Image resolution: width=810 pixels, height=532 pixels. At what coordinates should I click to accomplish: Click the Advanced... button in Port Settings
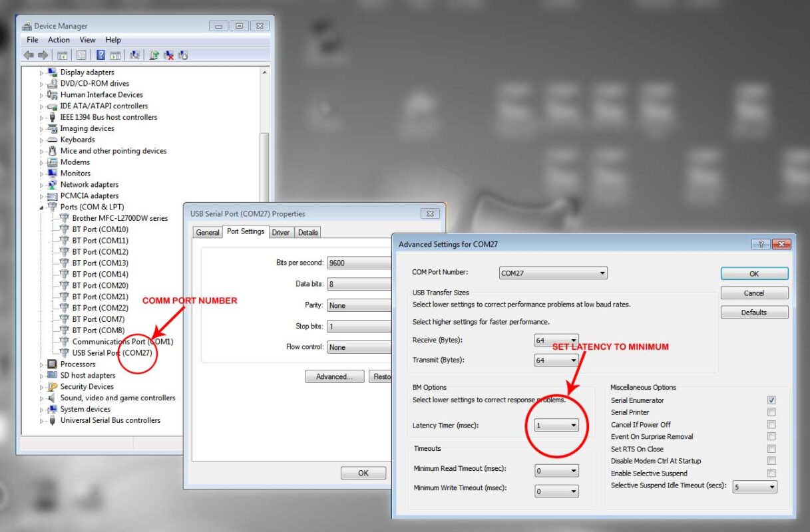pos(334,376)
